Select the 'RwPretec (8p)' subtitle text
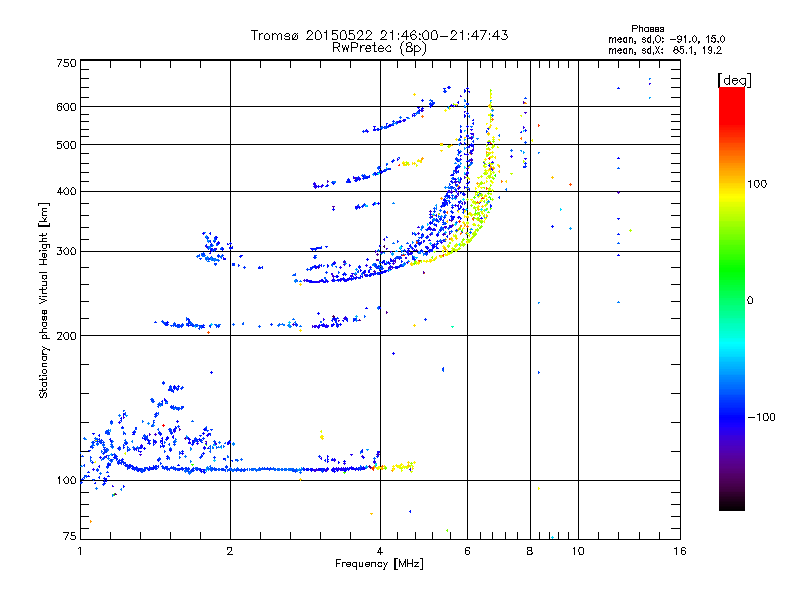 click(380, 48)
